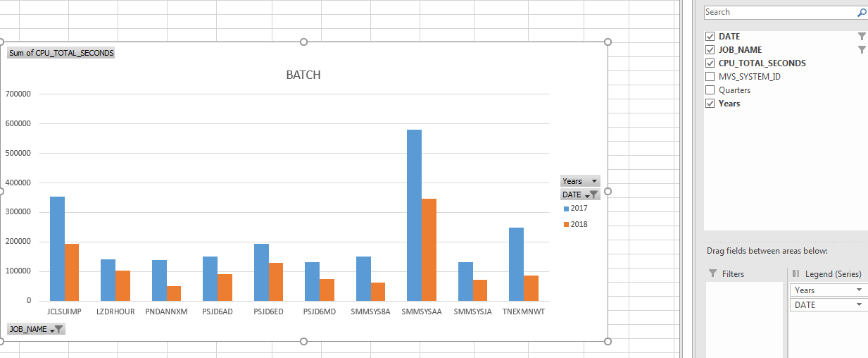Select the blue 2017 bar for JCLSUIMP
868x358 pixels.
point(57,249)
